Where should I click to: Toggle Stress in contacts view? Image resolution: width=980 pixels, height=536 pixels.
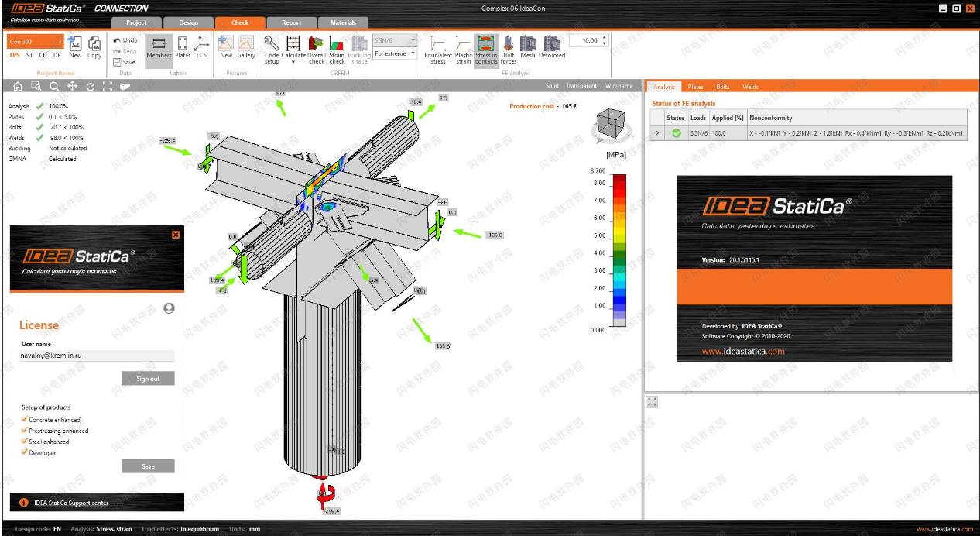(x=486, y=50)
